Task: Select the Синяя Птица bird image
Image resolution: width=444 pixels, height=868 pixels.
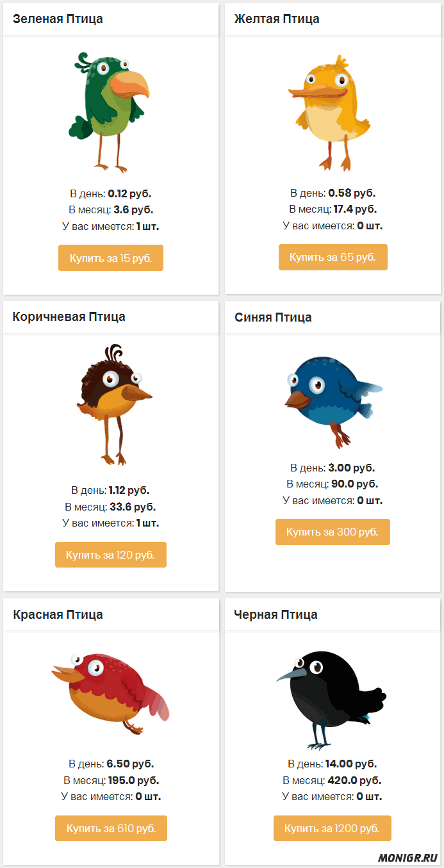Action: tap(332, 400)
